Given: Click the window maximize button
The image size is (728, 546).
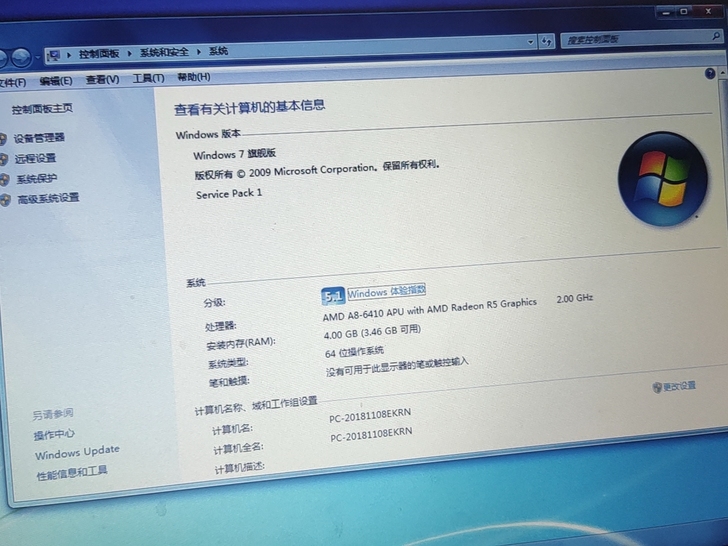Looking at the screenshot, I should [x=684, y=12].
